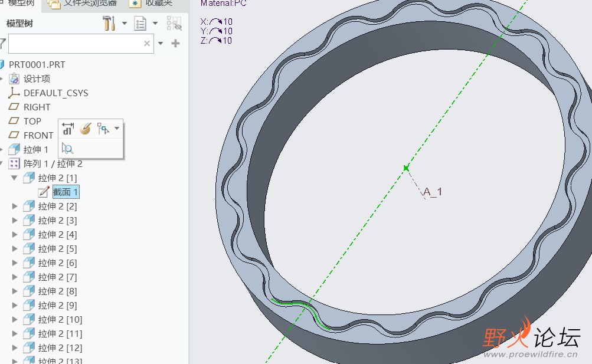Click the 设计项 folder icon

[14, 79]
